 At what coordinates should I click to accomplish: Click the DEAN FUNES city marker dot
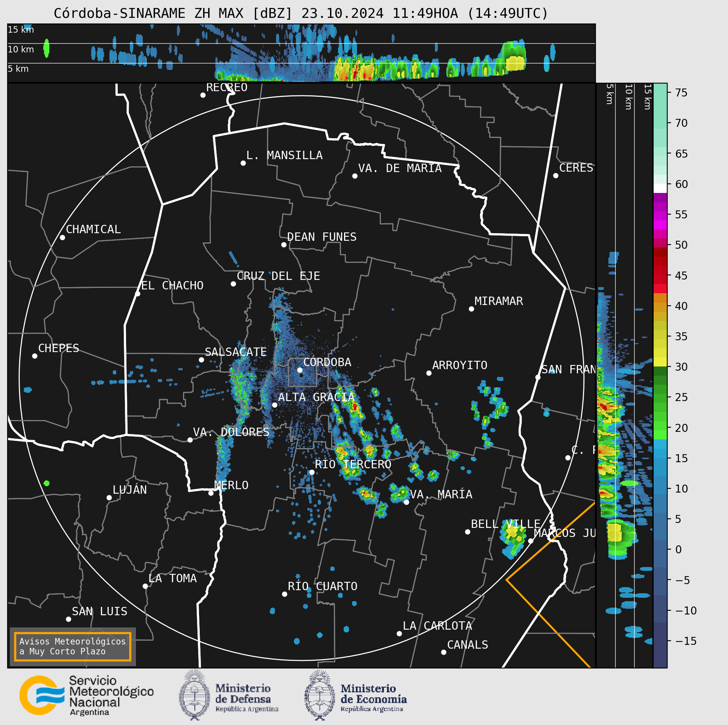click(x=284, y=245)
